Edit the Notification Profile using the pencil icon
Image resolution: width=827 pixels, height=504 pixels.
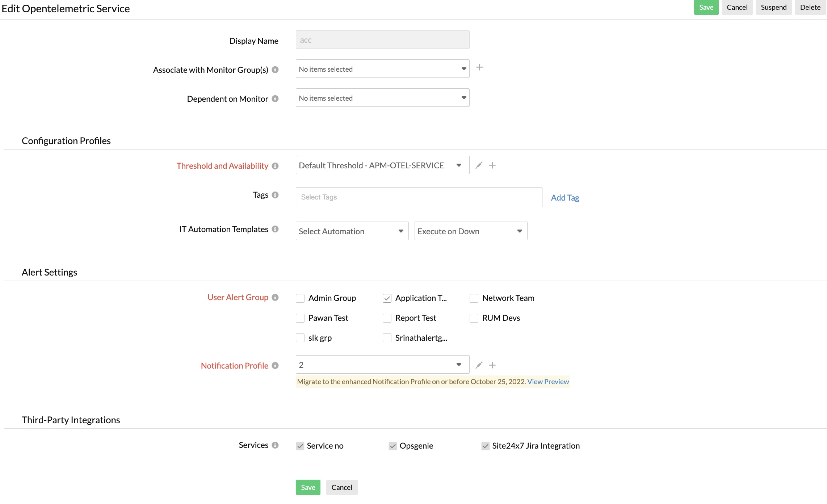pyautogui.click(x=479, y=365)
